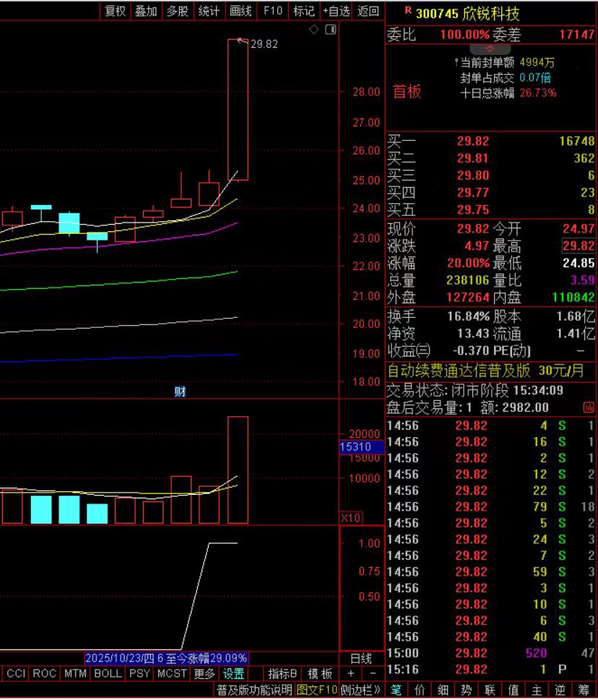
Task: Select 画线 drawing tools
Action: 240,11
